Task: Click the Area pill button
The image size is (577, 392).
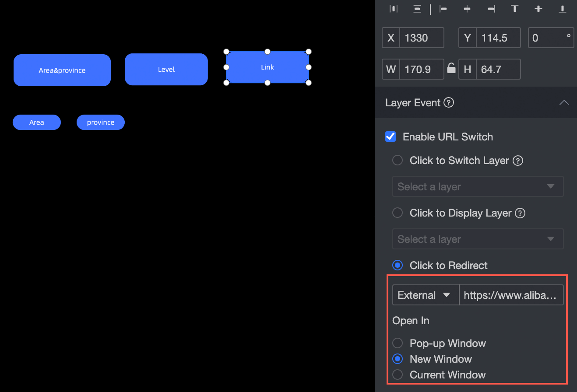Action: pos(37,122)
